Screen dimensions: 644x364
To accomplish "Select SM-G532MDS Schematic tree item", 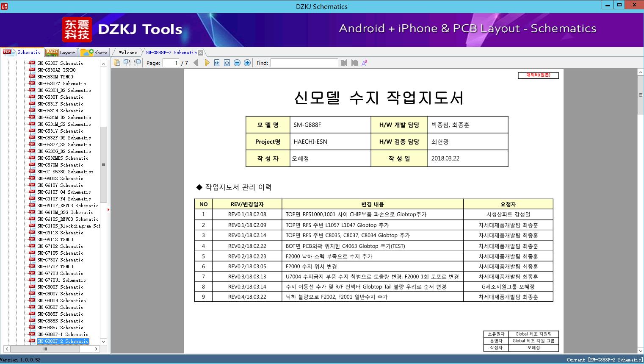I will [x=63, y=158].
